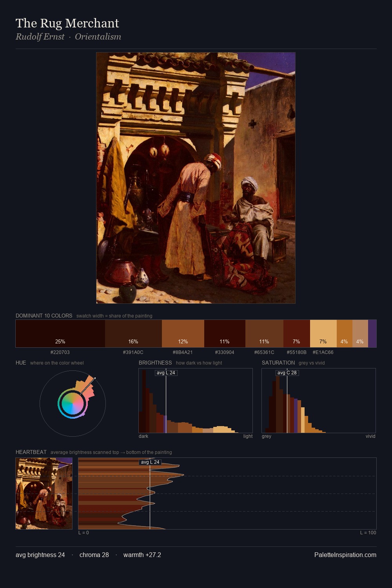Click hex code #330904
392x588 pixels.
coord(225,352)
